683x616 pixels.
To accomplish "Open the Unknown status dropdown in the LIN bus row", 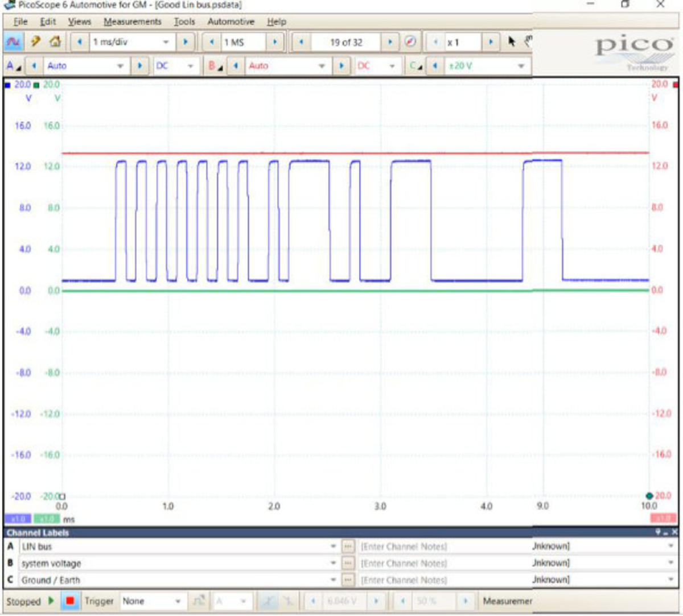I will tap(670, 546).
